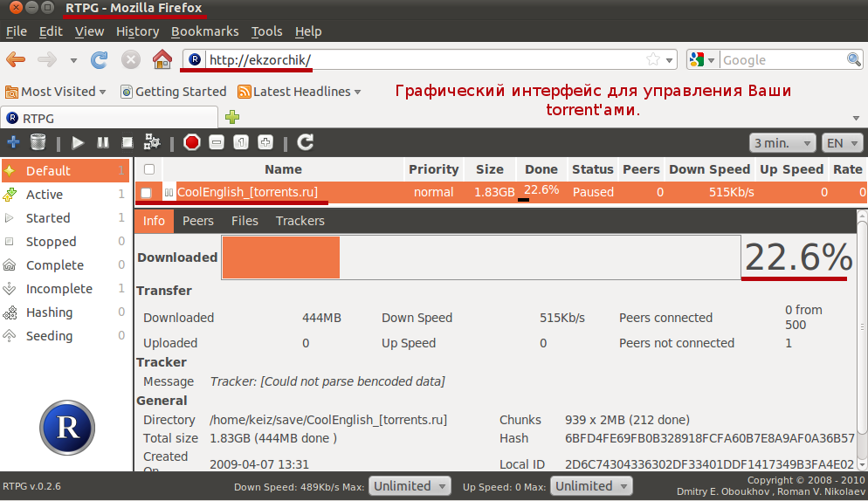Image resolution: width=868 pixels, height=501 pixels.
Task: Open the Bookmarks menu
Action: [205, 31]
